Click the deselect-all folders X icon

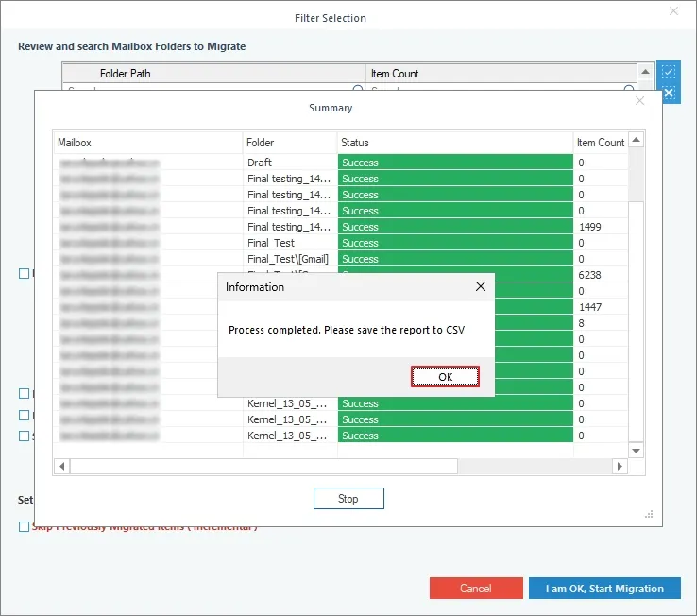click(669, 94)
